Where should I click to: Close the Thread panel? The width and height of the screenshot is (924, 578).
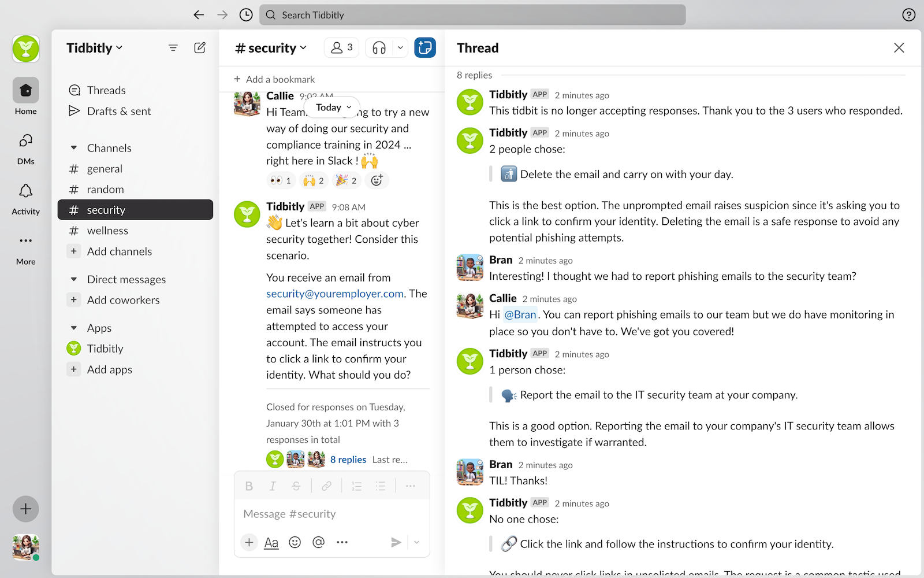click(x=899, y=48)
